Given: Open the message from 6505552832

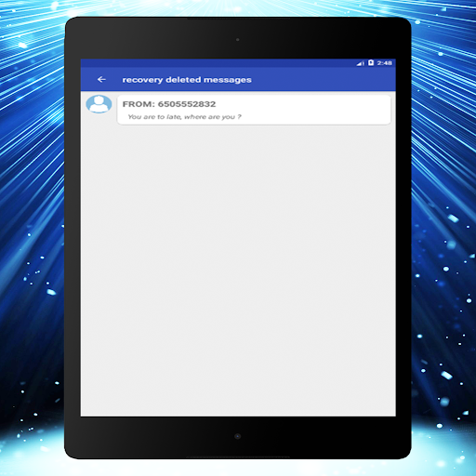Looking at the screenshot, I should [254, 110].
